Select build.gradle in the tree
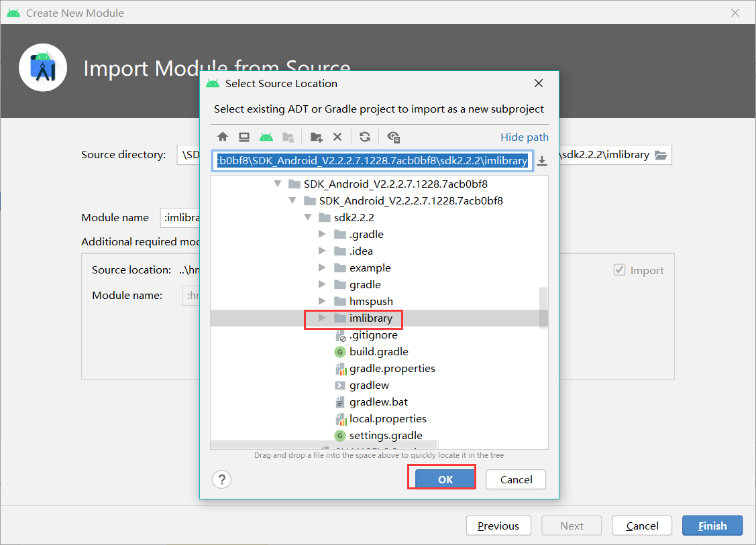The height and width of the screenshot is (545, 756). [378, 352]
